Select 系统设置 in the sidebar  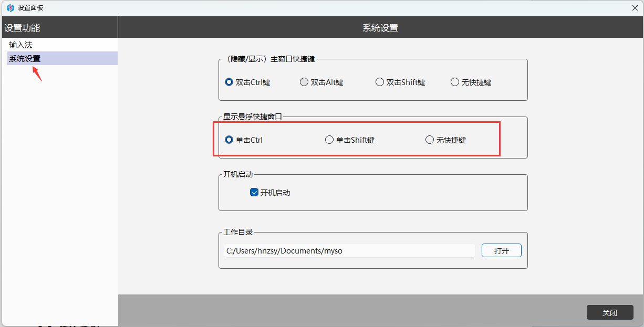tap(25, 59)
